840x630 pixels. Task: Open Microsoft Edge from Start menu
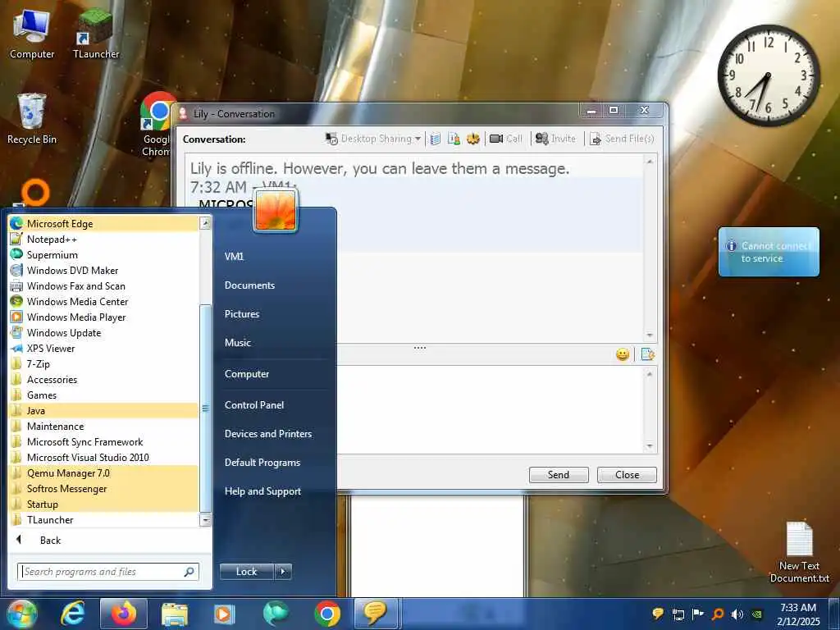(x=104, y=223)
